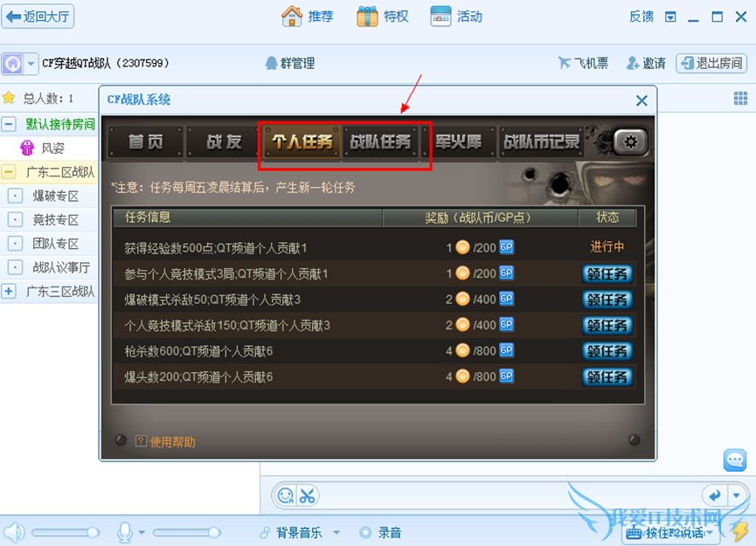Adjust the speaker volume slider
Viewport: 756px width, 546px height.
click(66, 533)
